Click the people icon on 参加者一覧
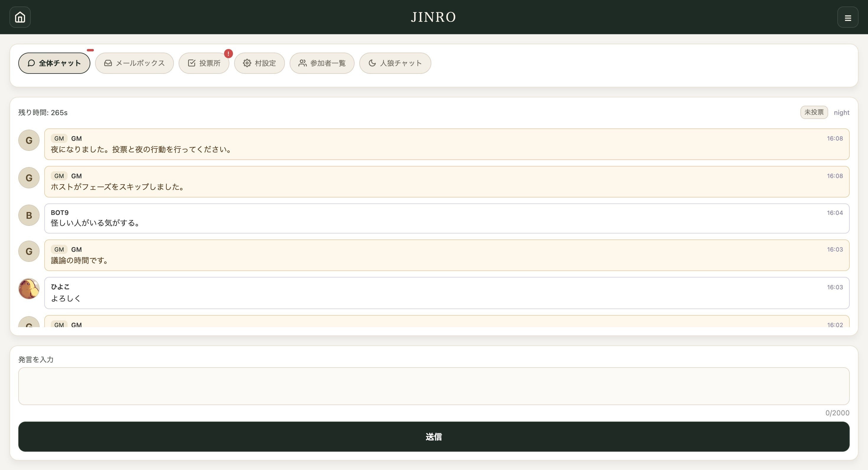868x470 pixels. (302, 63)
